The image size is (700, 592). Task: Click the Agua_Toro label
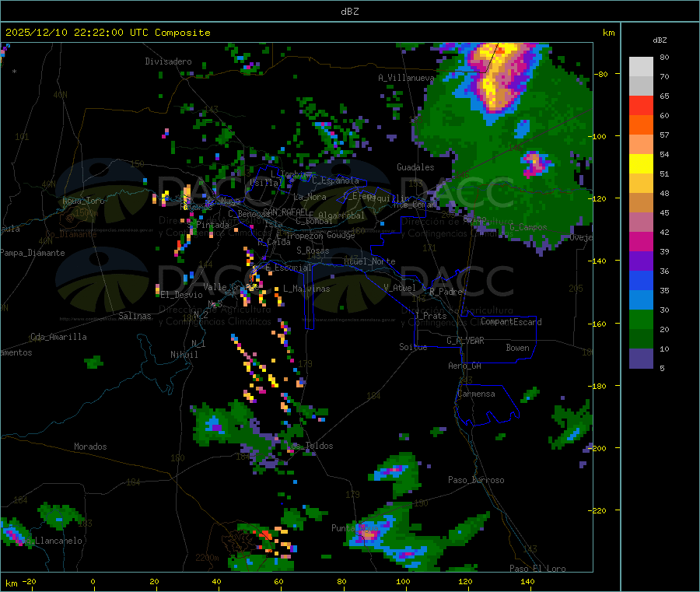[83, 201]
